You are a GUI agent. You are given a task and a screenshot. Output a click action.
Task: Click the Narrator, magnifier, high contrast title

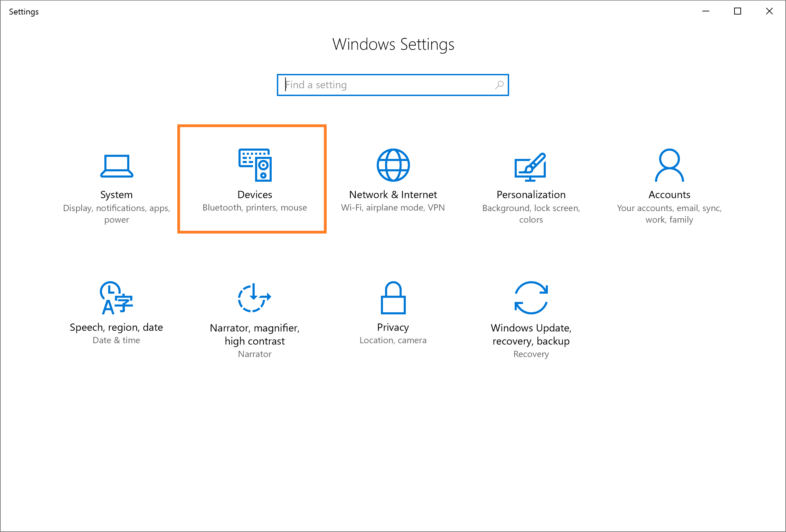255,334
